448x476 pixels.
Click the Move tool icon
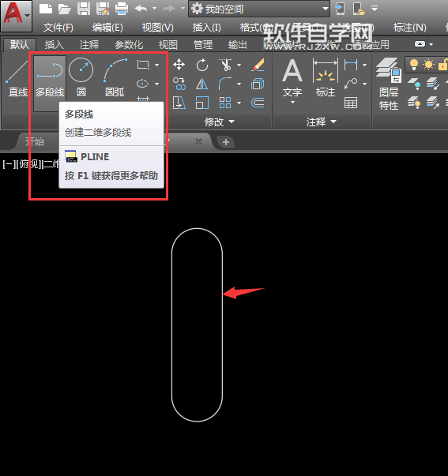pos(179,65)
